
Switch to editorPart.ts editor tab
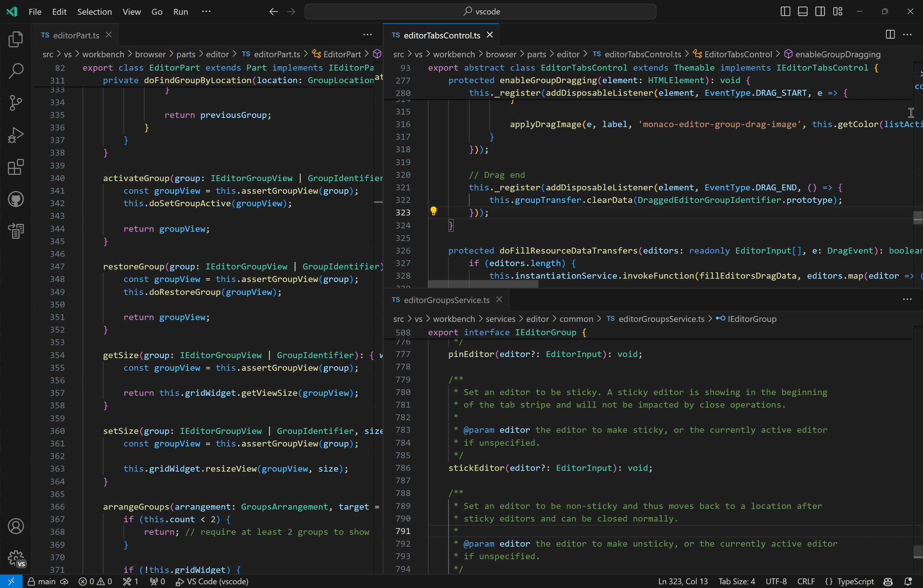tap(77, 35)
